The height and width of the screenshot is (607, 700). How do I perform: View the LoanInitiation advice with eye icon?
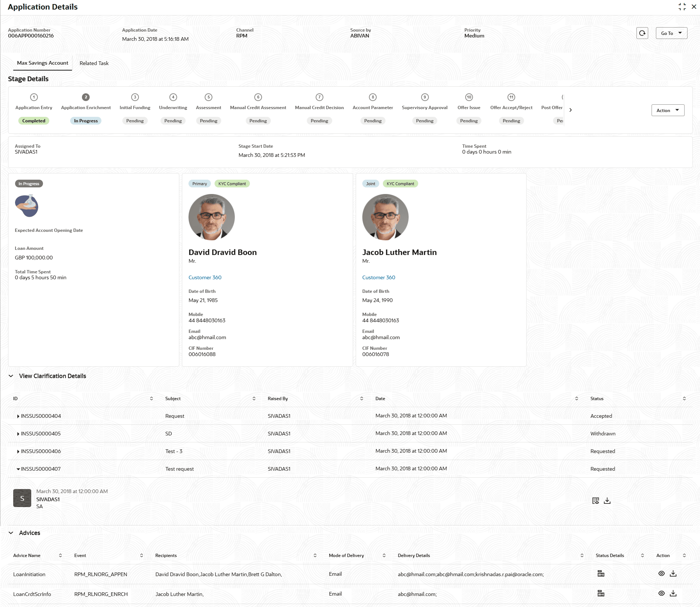tap(661, 574)
